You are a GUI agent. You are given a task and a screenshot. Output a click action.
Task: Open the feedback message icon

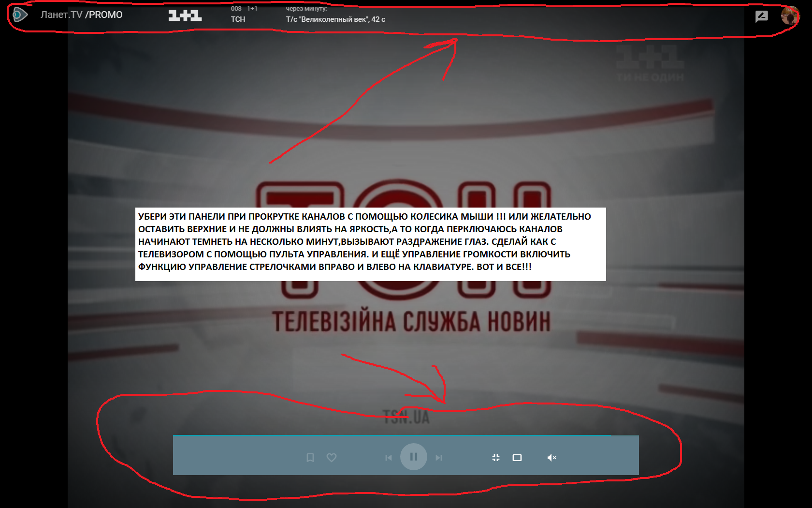(761, 16)
